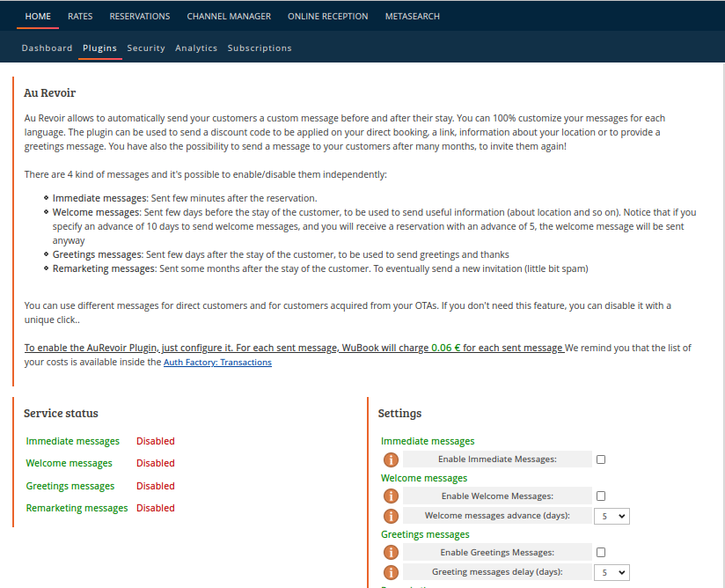Click the Au Revoir heading
Image resolution: width=725 pixels, height=588 pixels.
(x=49, y=93)
